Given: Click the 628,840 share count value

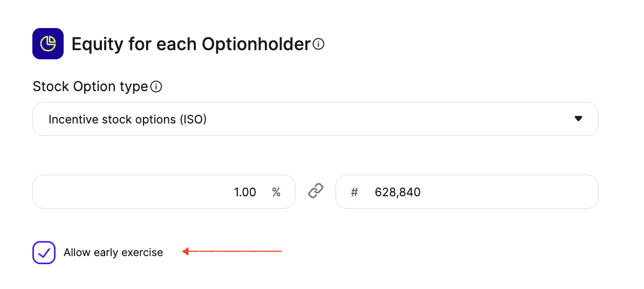Looking at the screenshot, I should coord(398,192).
